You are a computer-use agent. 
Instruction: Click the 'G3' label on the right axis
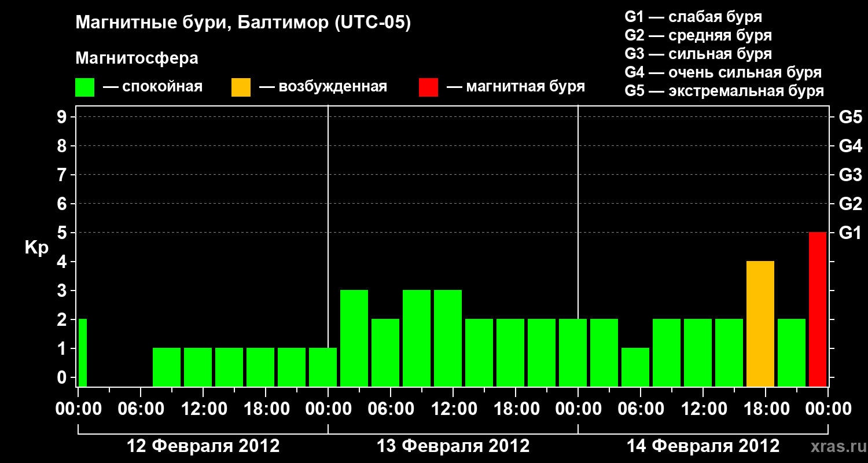pos(851,175)
